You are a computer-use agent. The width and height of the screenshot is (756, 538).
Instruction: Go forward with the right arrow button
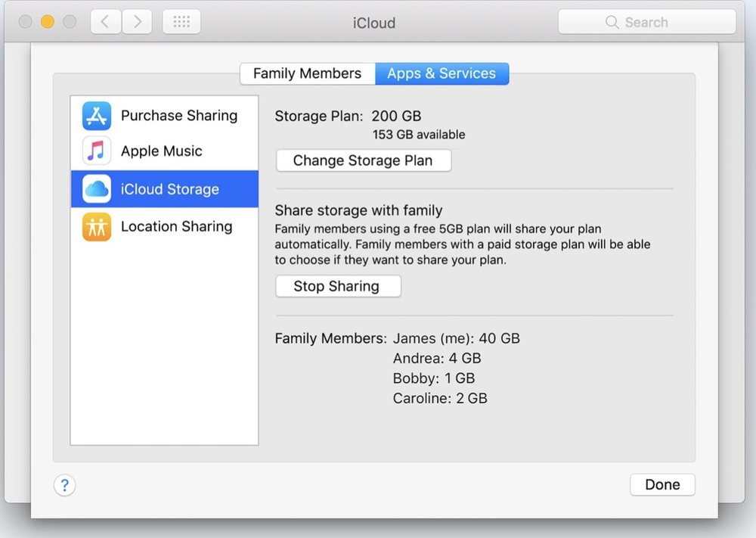click(x=138, y=22)
